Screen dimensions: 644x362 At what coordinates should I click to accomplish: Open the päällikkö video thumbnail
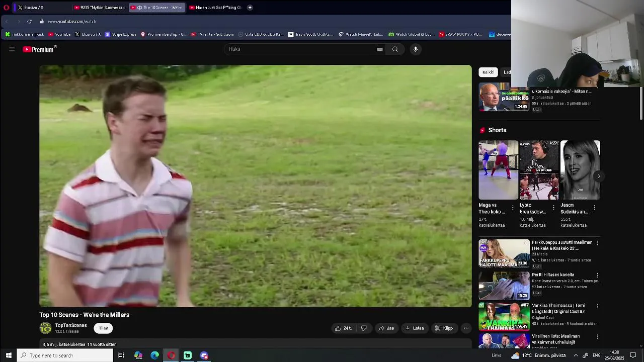click(x=504, y=97)
